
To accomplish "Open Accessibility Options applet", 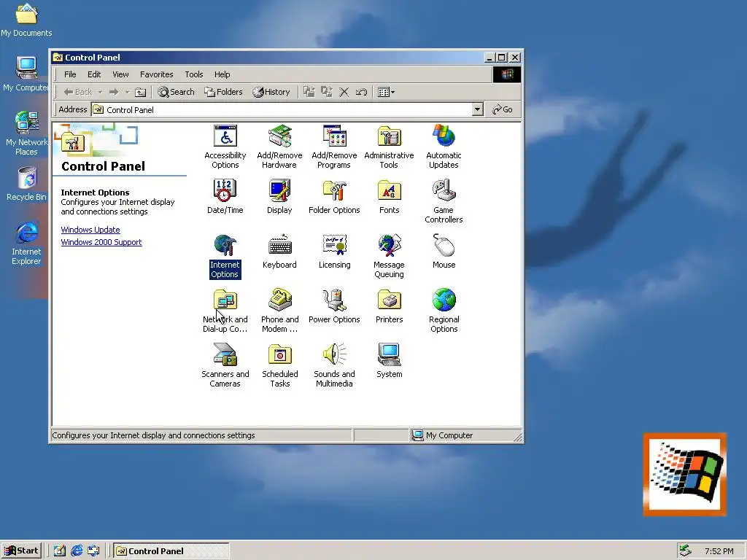I will [x=225, y=147].
